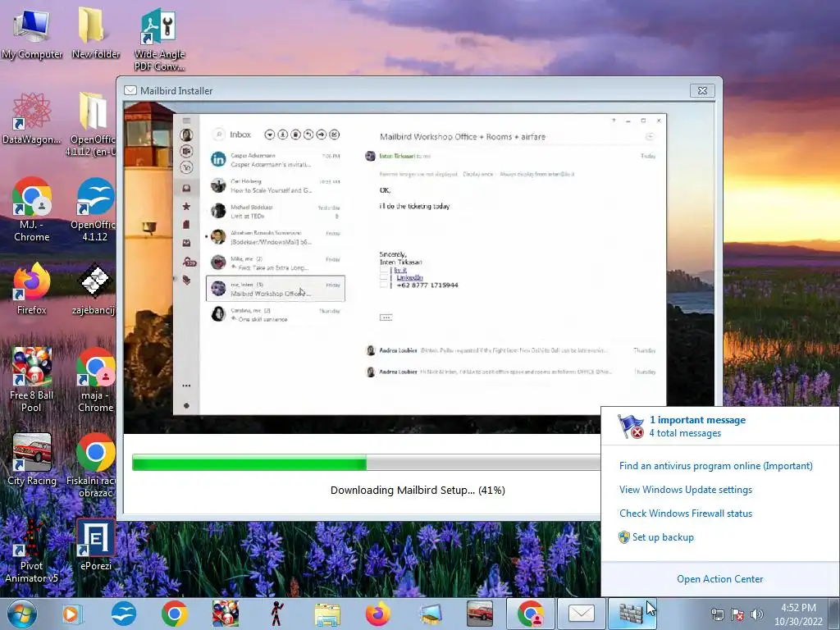Launch OpenOffice 4.1.12 seagull shortcut on desktop

(x=94, y=209)
